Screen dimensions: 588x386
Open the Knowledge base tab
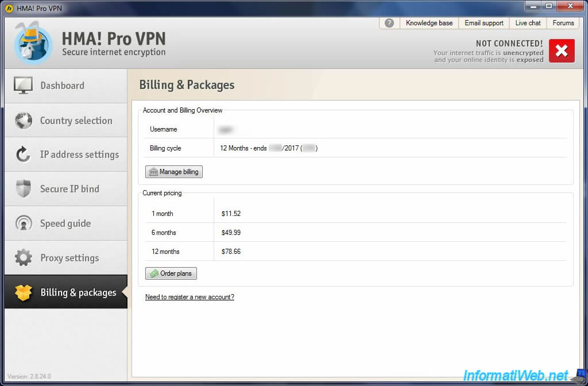tap(429, 23)
